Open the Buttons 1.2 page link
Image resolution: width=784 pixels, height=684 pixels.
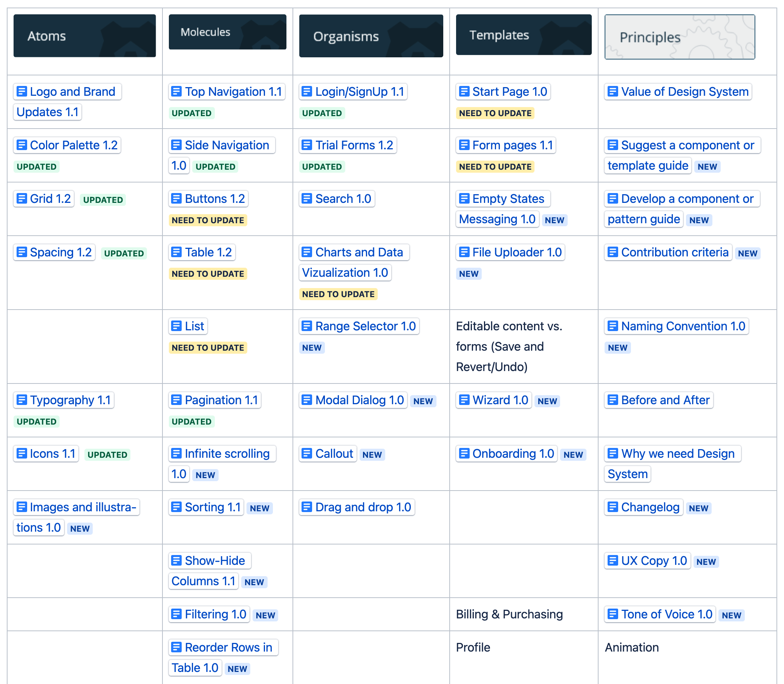click(x=214, y=198)
